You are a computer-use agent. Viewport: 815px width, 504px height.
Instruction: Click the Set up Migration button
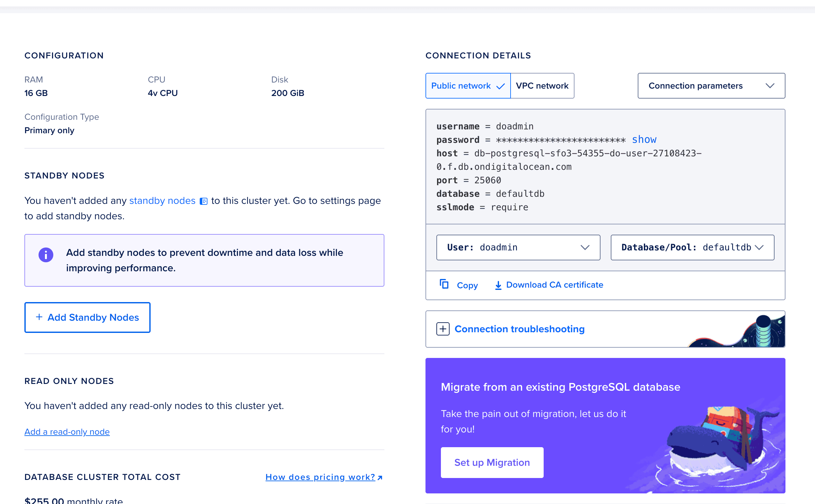tap(492, 462)
